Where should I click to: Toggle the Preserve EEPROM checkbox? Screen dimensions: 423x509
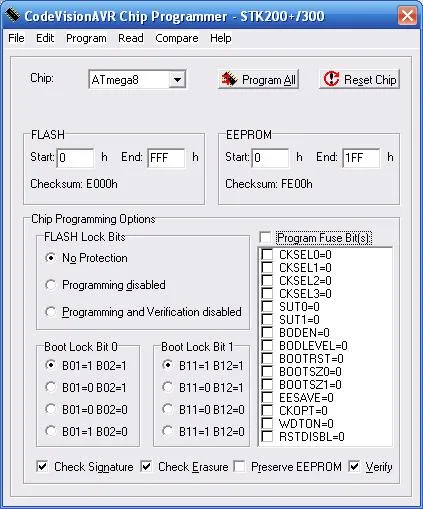point(239,466)
